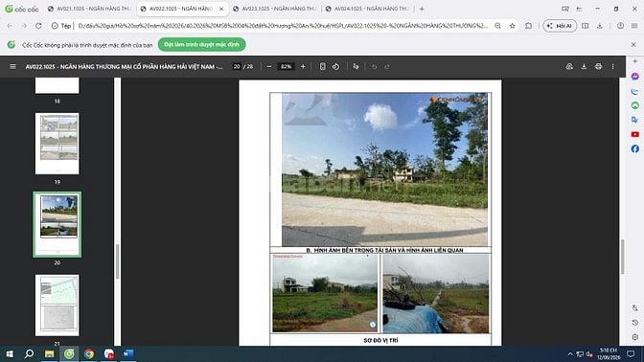Go back to previous page
This screenshot has width=644, height=362.
tap(10, 26)
